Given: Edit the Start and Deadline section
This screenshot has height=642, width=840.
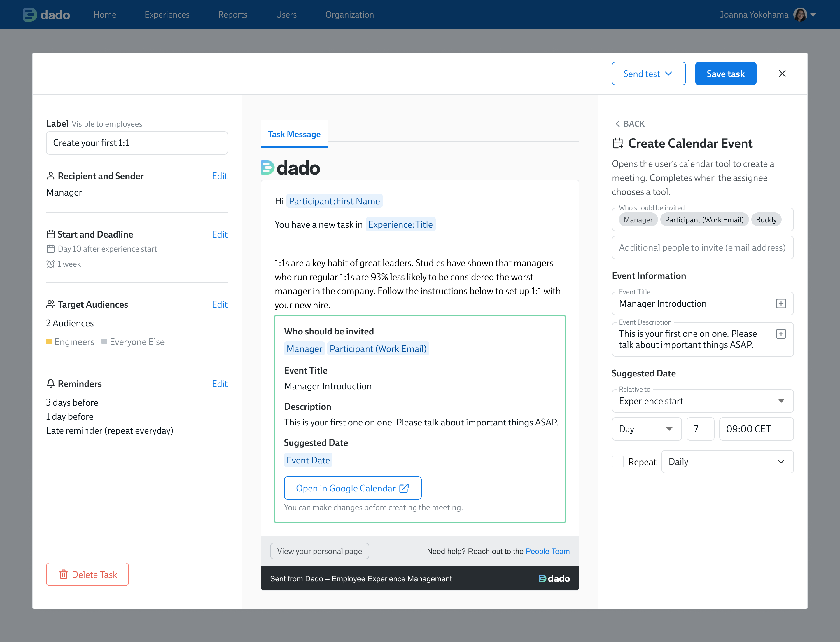Looking at the screenshot, I should (x=220, y=234).
